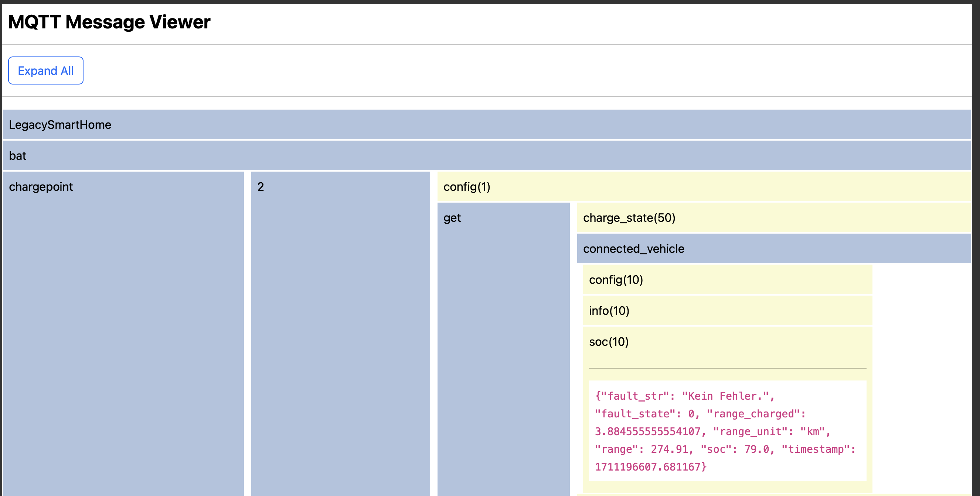Click the horizontal divider inside soc(10) panel
The image size is (980, 496).
[727, 368]
